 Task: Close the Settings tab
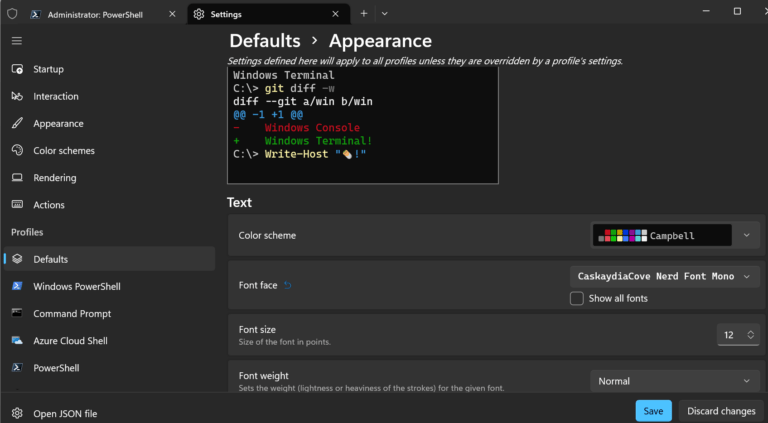pos(336,14)
